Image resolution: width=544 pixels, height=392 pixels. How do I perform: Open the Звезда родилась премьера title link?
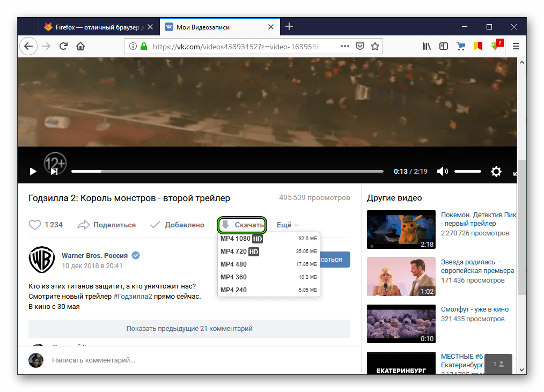pos(477,267)
